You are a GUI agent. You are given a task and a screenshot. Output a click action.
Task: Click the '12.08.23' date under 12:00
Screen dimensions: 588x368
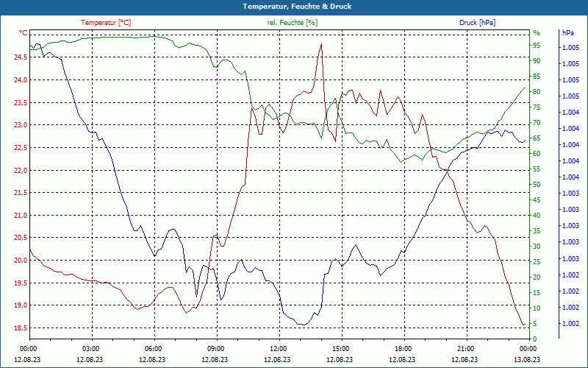coord(277,360)
